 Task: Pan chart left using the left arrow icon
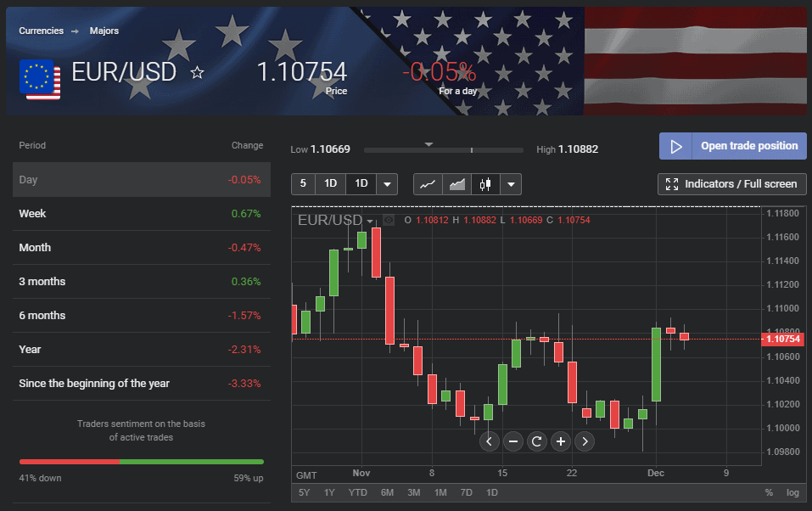tap(489, 441)
